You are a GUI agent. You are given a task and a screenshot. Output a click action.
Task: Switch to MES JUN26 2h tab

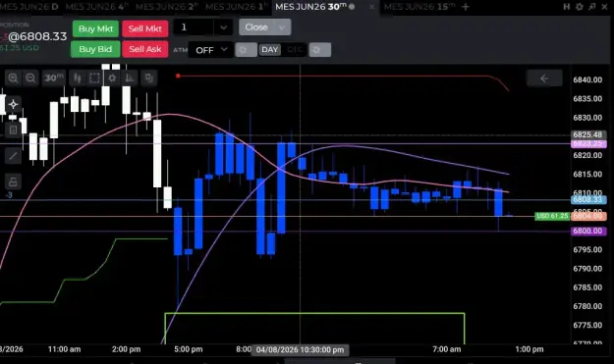point(167,7)
